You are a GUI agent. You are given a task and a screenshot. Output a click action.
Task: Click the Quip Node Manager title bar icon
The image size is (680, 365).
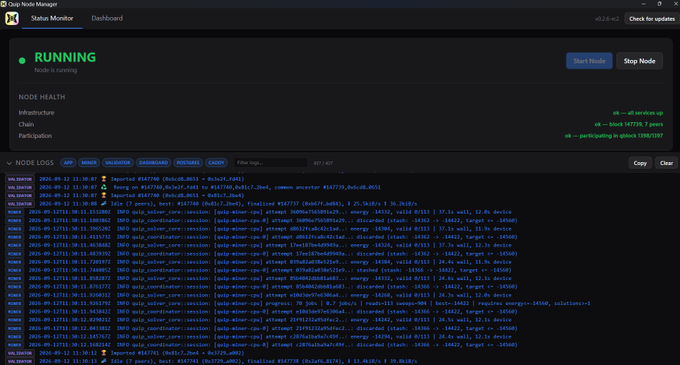(3, 4)
